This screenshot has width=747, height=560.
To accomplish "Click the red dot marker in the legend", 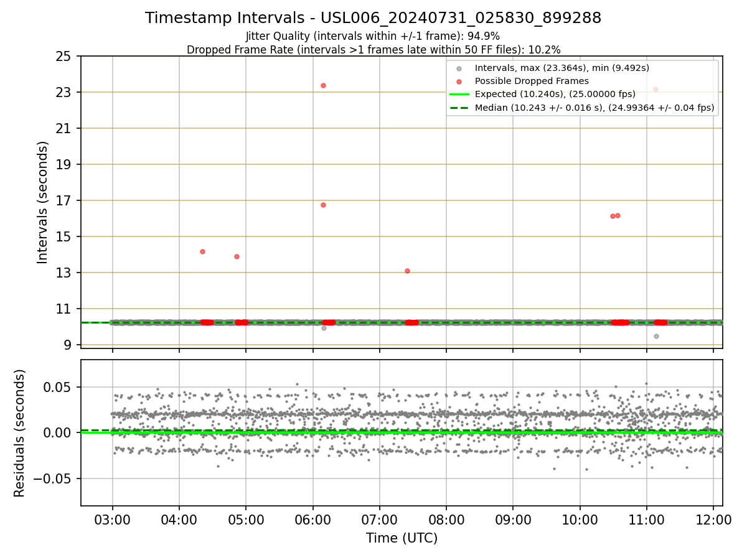I will pyautogui.click(x=459, y=82).
